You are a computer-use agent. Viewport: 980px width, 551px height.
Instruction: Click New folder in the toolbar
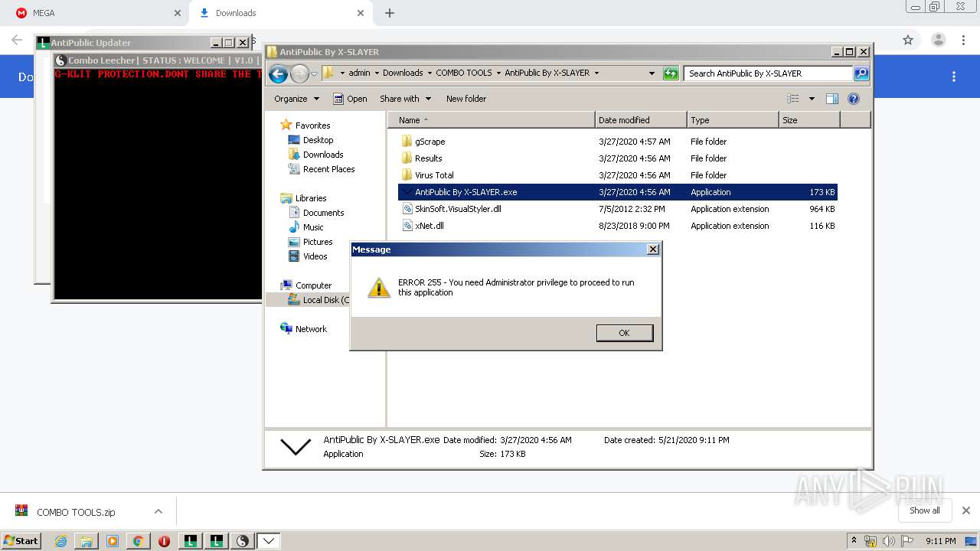[466, 99]
